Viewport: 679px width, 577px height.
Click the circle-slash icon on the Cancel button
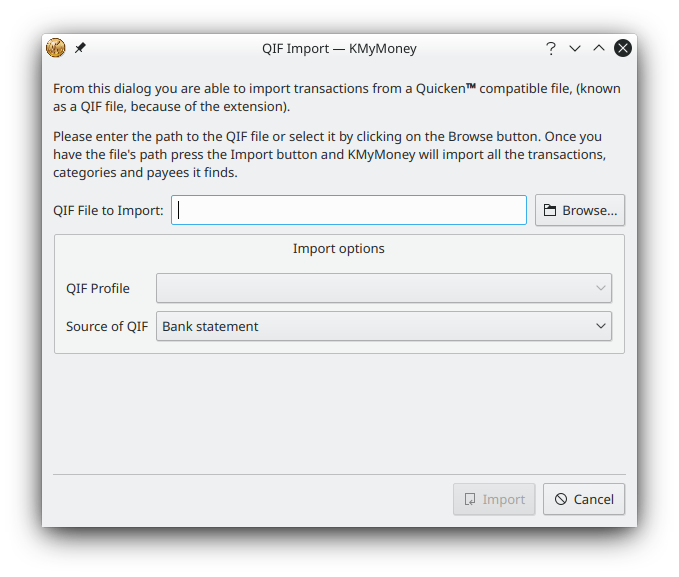point(561,499)
